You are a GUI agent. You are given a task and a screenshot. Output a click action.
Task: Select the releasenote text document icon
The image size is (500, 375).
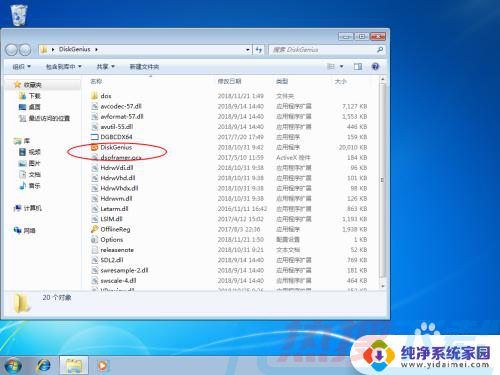[x=94, y=250]
